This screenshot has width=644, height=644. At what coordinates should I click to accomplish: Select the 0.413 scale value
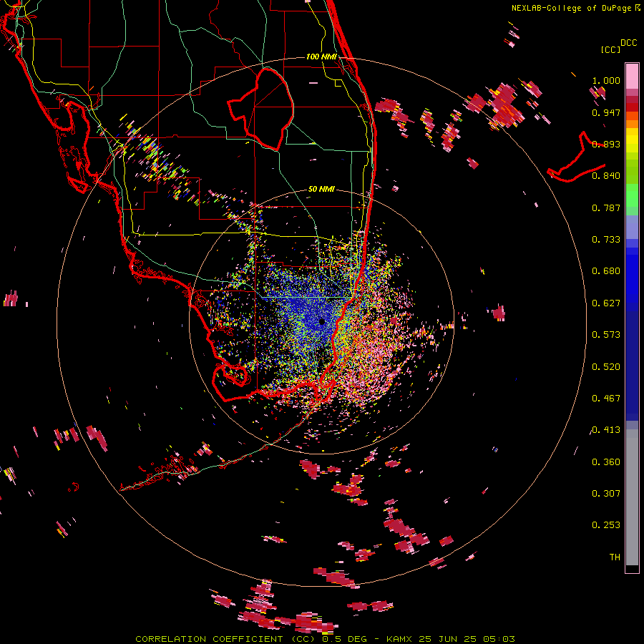tap(606, 430)
